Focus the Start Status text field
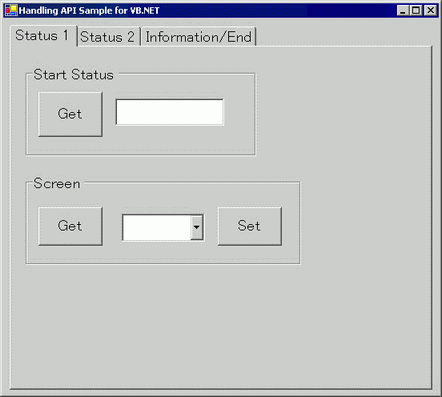442x397 pixels. (x=170, y=112)
